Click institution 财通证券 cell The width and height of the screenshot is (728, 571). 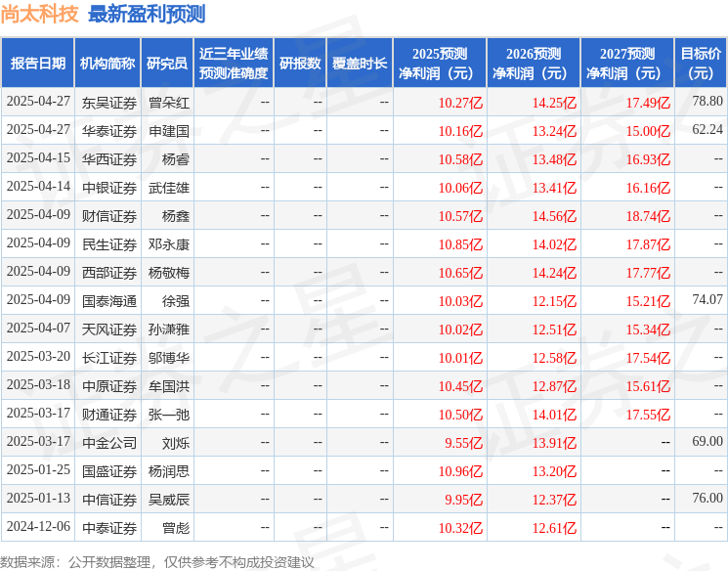pos(109,415)
